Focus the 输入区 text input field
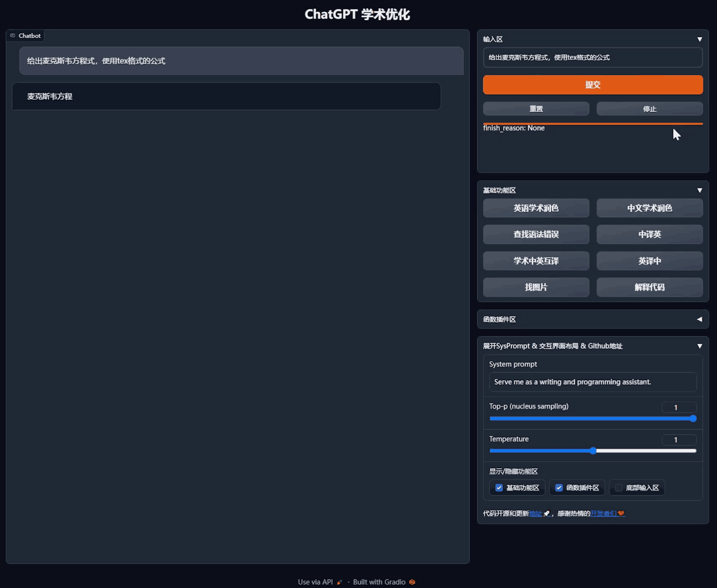The image size is (717, 588). point(593,57)
